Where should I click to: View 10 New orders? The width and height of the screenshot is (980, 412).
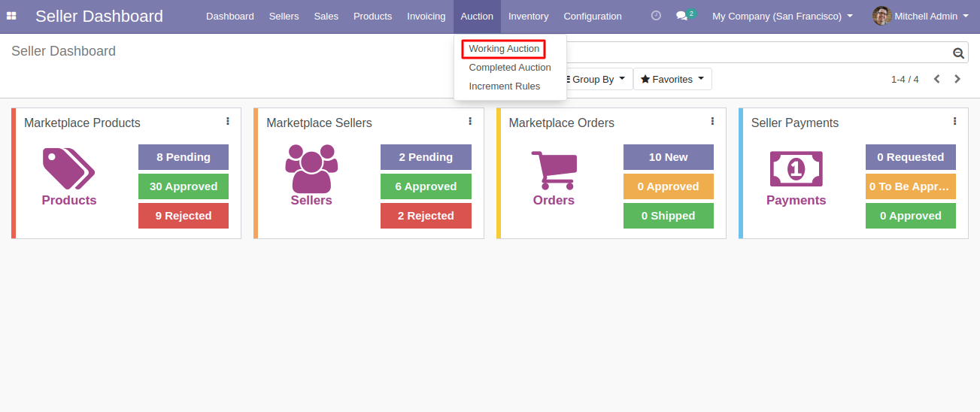tap(669, 157)
